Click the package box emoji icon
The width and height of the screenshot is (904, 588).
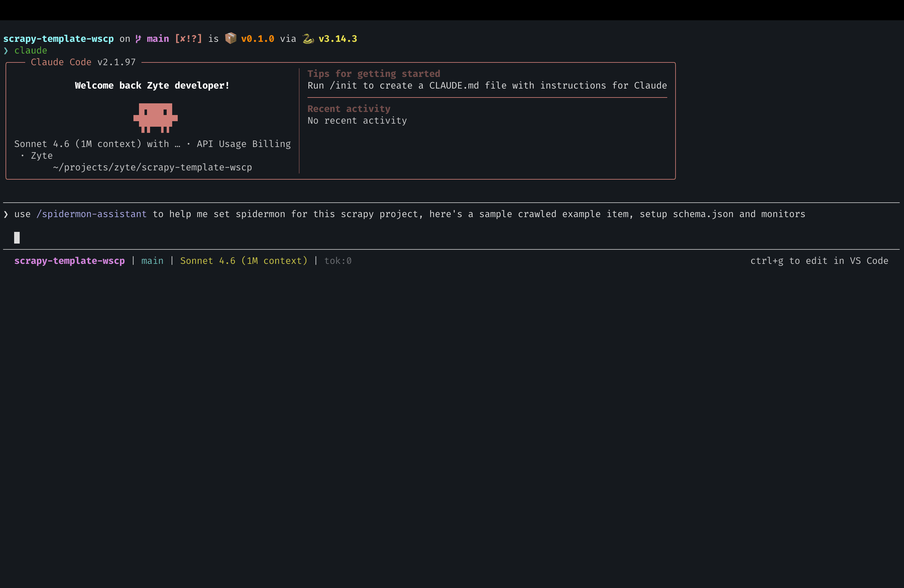point(230,38)
